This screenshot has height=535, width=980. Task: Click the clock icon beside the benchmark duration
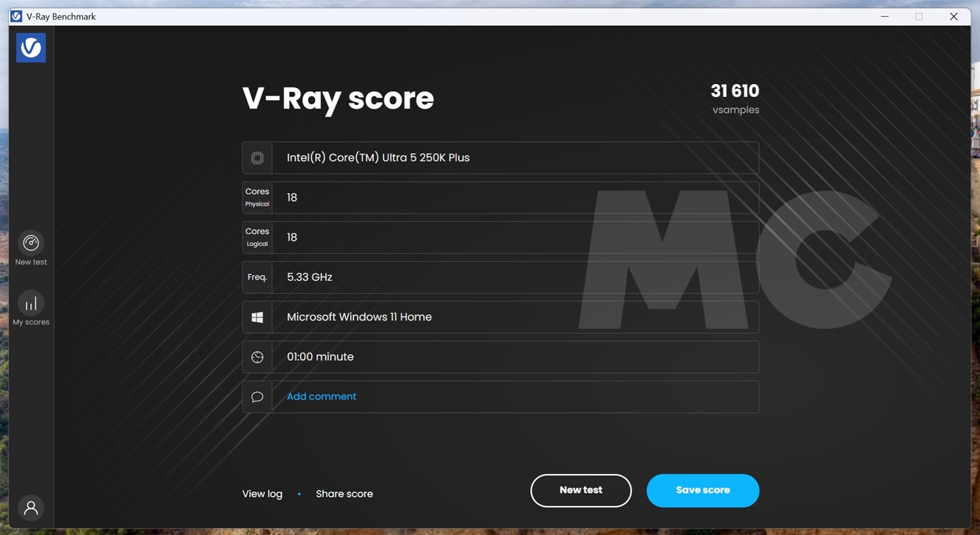click(x=257, y=357)
